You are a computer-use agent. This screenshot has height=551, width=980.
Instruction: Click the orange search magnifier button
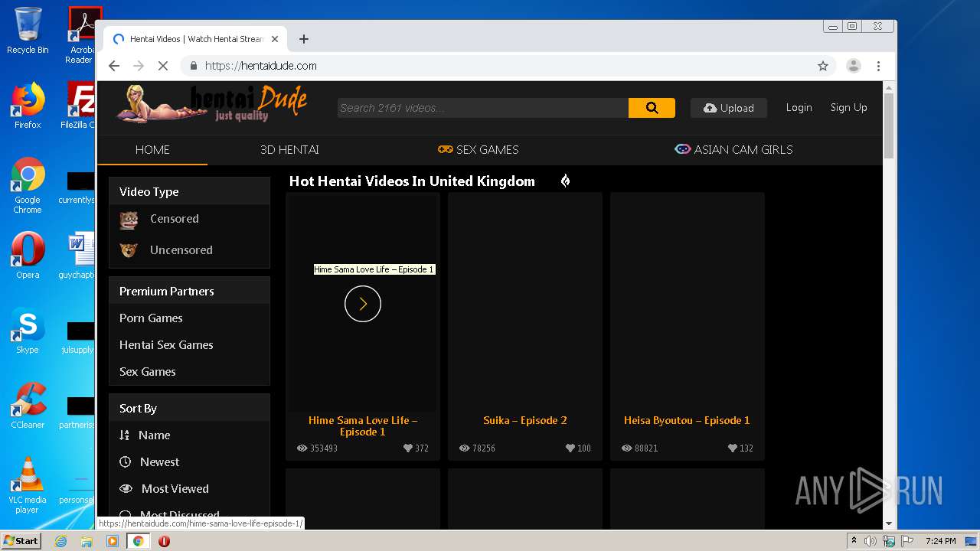(x=652, y=108)
